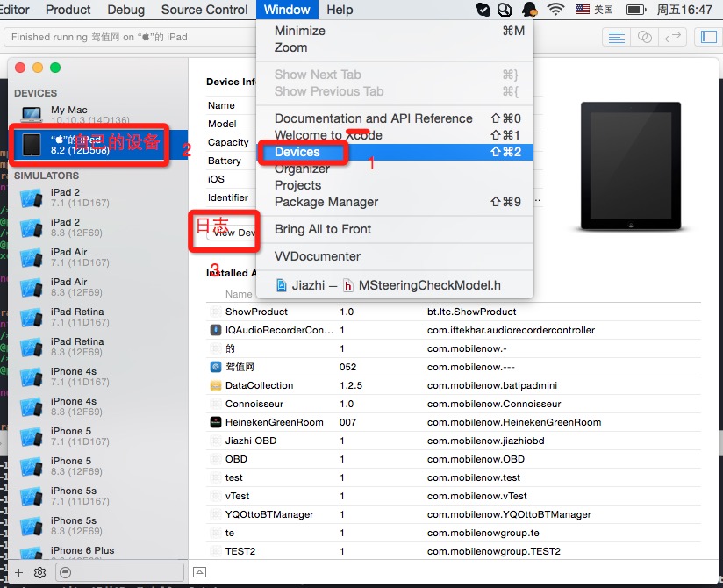Viewport: 723px width, 588px height.
Task: Show the device console toggle icon
Action: (x=200, y=572)
